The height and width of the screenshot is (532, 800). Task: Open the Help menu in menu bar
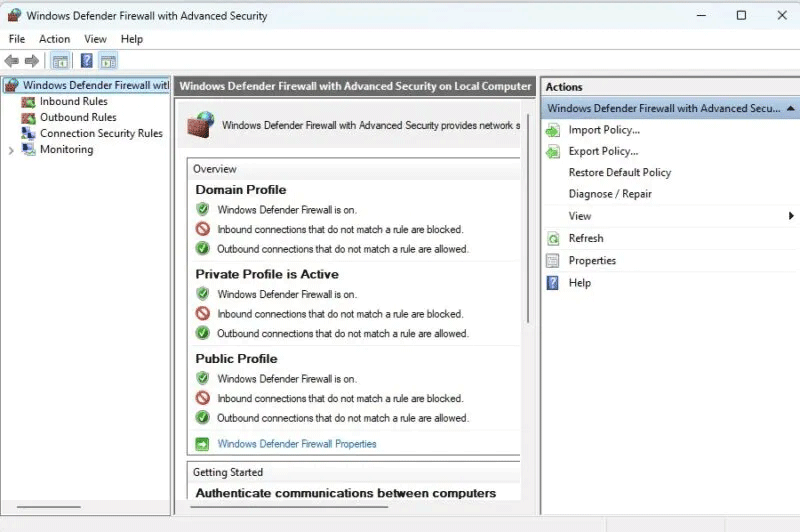pos(132,39)
